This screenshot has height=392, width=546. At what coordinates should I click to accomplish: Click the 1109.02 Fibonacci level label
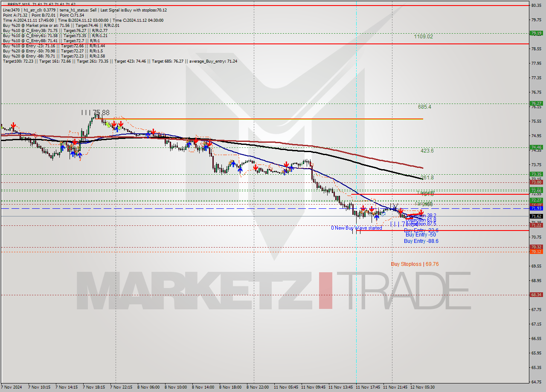point(423,37)
